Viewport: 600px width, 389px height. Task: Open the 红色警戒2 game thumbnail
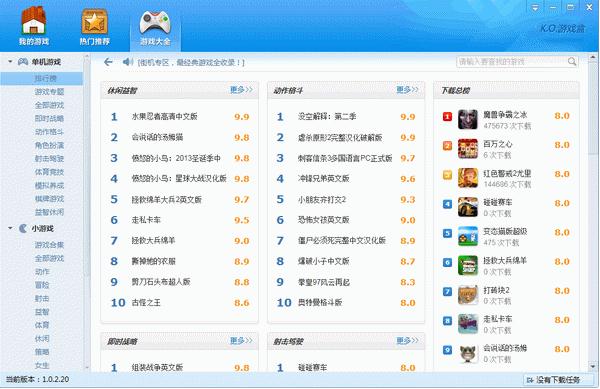point(468,178)
